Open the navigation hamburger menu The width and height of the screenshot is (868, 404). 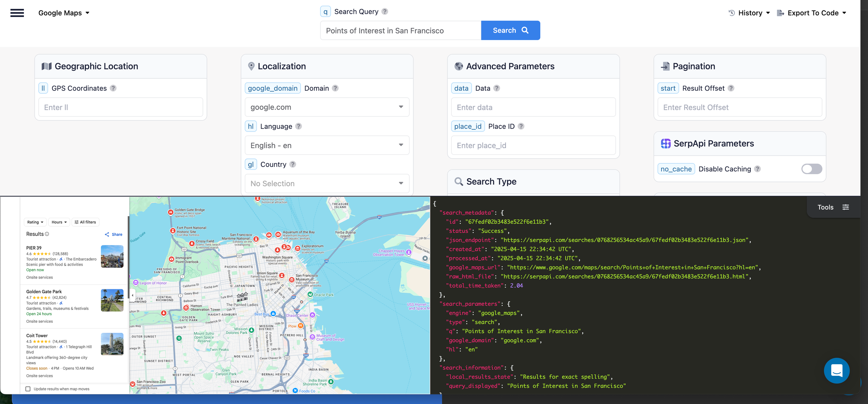17,13
